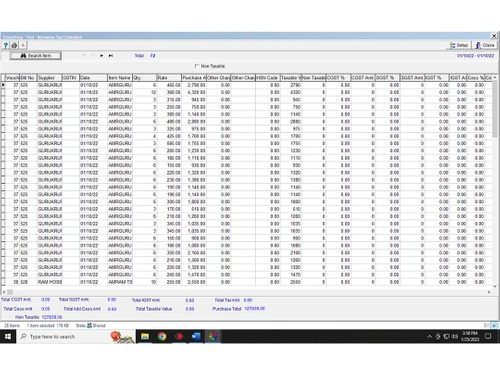Click the Taxable V column header
500x375 pixels.
pyautogui.click(x=291, y=78)
